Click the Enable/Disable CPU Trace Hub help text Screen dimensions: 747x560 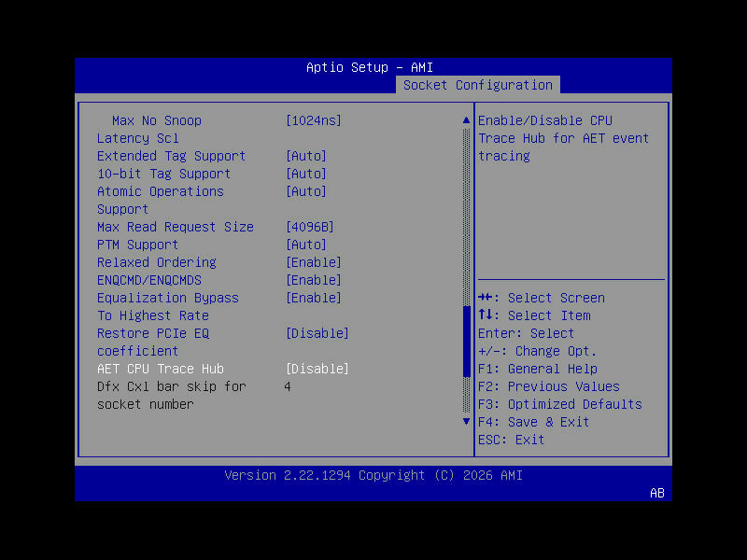coord(564,138)
